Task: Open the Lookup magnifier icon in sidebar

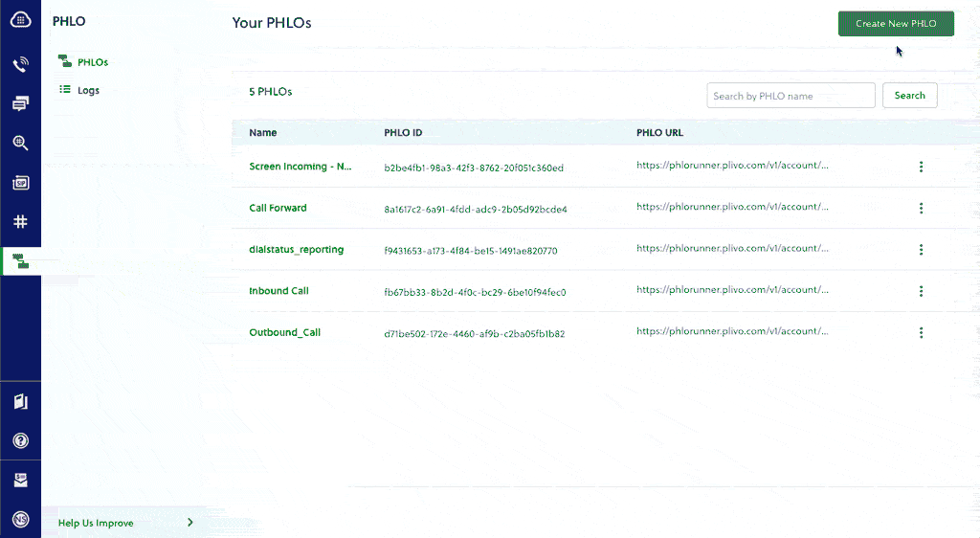Action: tap(20, 143)
